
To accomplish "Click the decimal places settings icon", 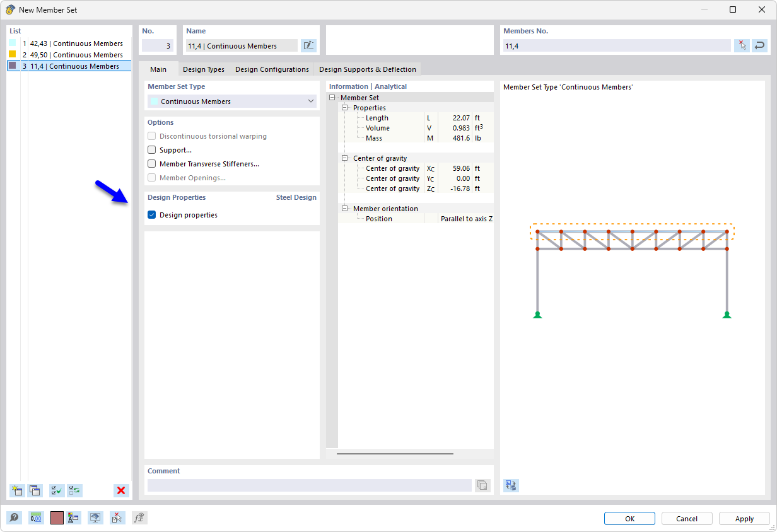I will point(35,518).
